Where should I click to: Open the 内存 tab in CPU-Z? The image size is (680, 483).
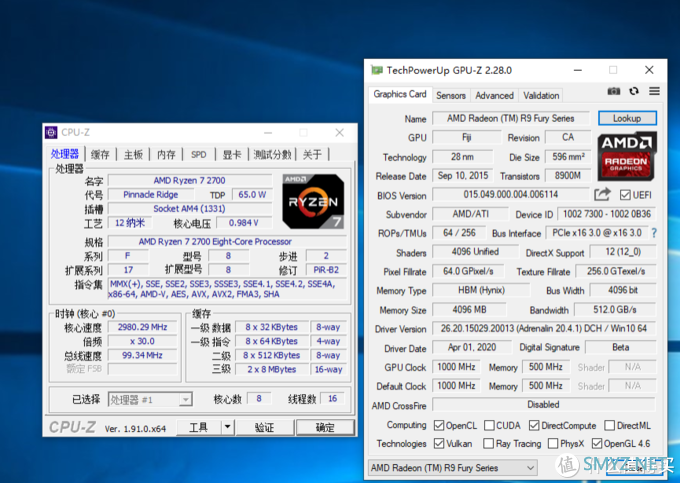pos(166,154)
